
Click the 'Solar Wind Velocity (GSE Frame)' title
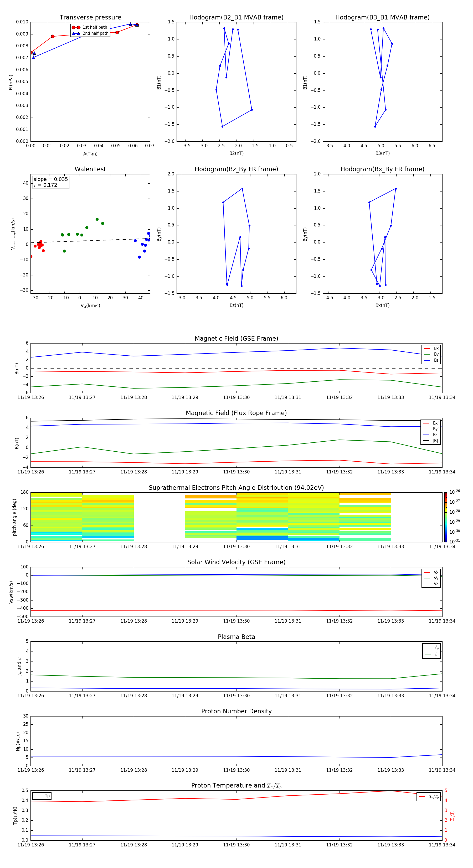(x=236, y=562)
